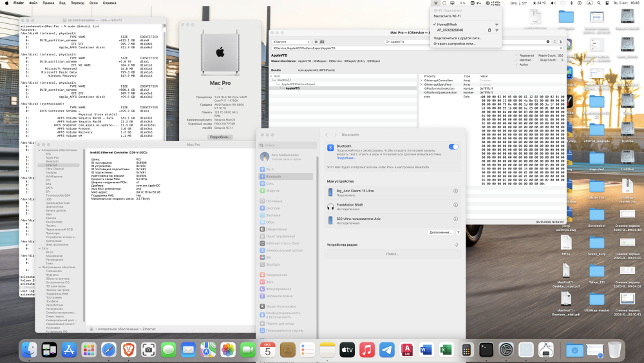Click Подробнее button in About This Mac
Viewport: 644px width, 363px height.
220,137
